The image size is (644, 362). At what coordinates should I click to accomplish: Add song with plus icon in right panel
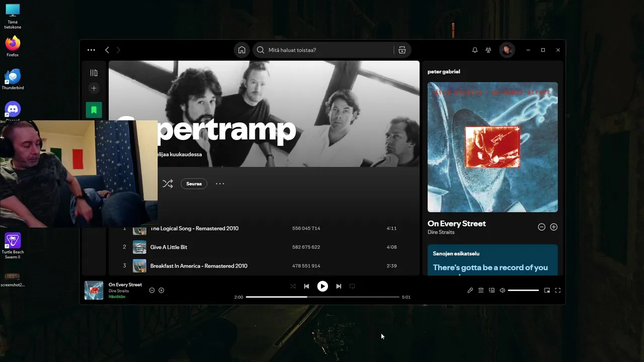553,227
